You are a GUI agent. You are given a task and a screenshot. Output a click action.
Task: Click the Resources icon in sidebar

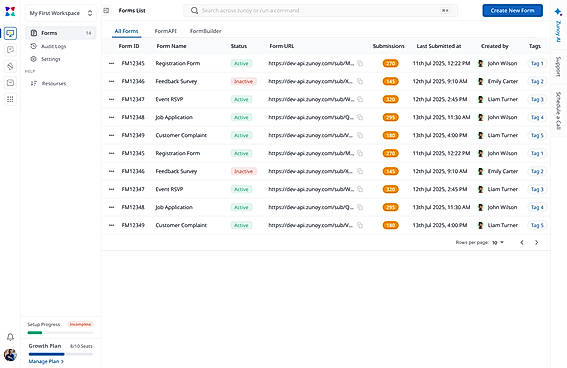pyautogui.click(x=34, y=84)
